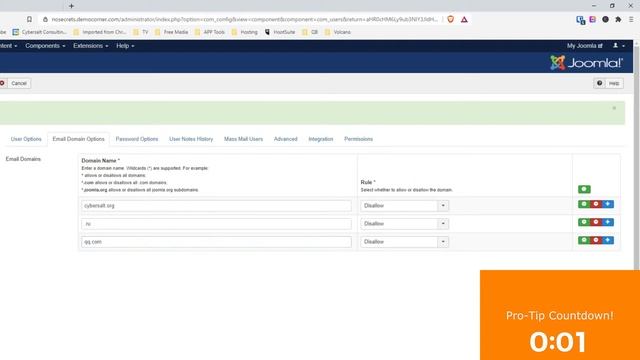
Task: Open the Free Media bookmarks folder
Action: tap(171, 32)
